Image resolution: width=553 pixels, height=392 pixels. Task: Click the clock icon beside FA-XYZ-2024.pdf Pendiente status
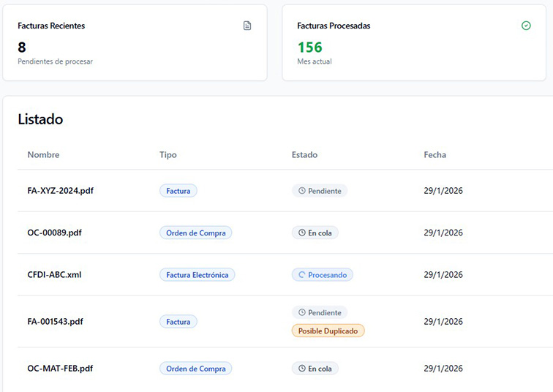[x=301, y=191]
